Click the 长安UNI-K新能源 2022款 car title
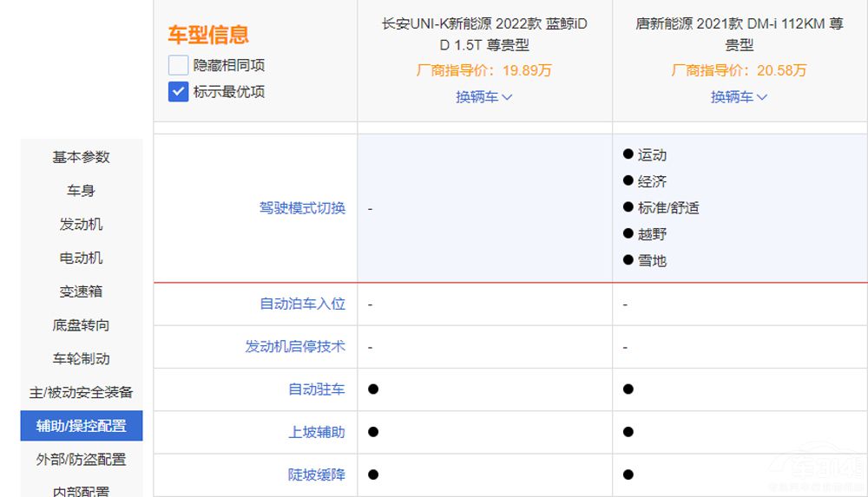Screen dimensions: 868x497 click(x=484, y=34)
